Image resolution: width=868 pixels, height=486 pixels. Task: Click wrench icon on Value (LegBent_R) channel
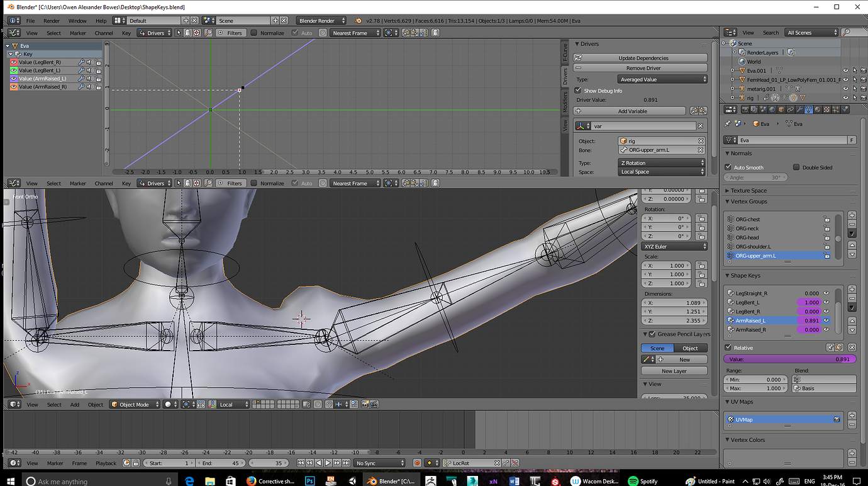click(81, 62)
